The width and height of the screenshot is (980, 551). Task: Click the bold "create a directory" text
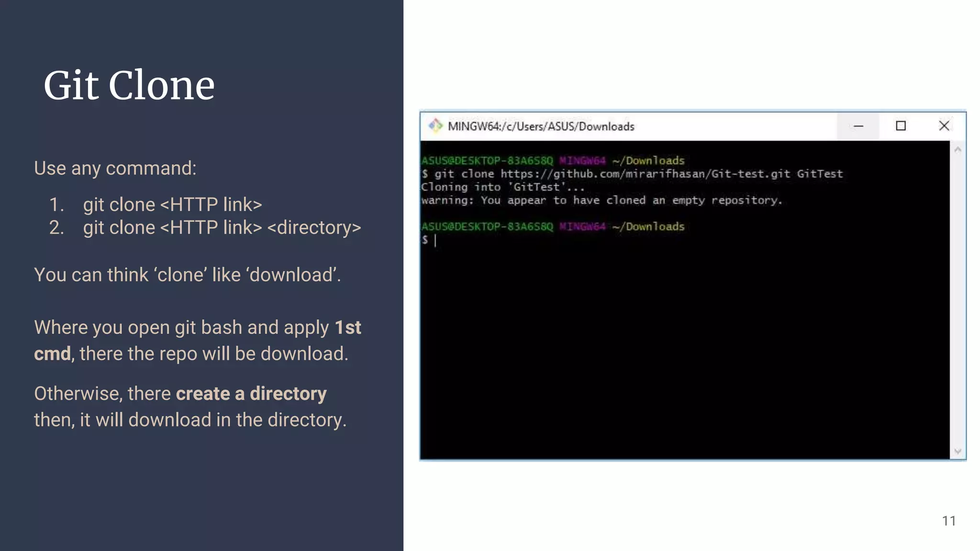(x=251, y=394)
